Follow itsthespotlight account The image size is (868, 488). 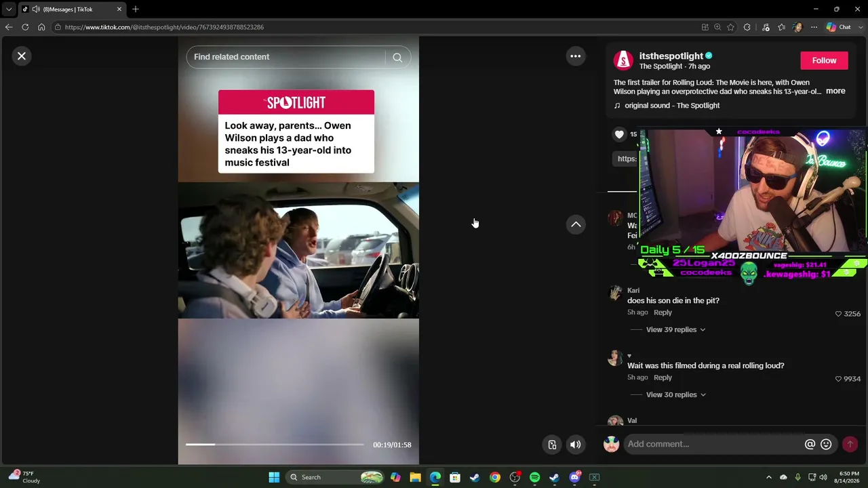[x=824, y=60]
